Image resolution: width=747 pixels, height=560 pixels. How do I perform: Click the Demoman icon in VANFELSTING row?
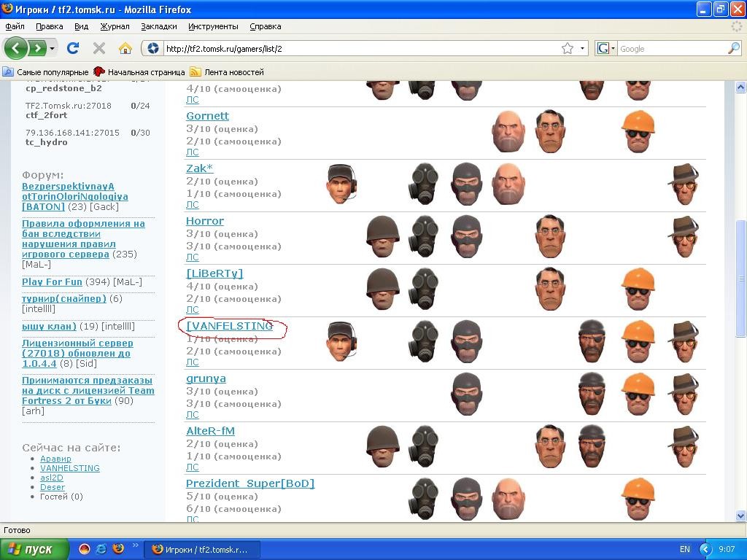coord(592,341)
